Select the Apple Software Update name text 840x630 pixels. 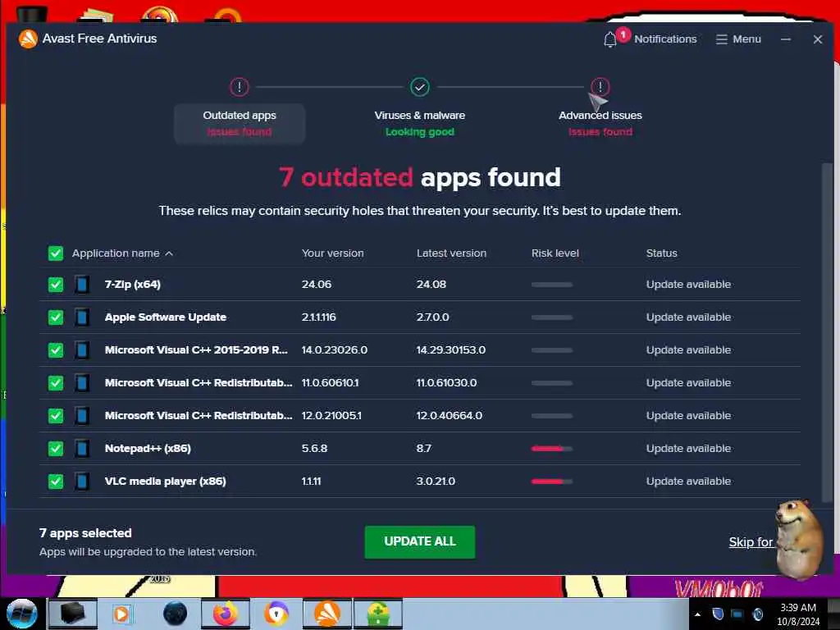pyautogui.click(x=166, y=317)
